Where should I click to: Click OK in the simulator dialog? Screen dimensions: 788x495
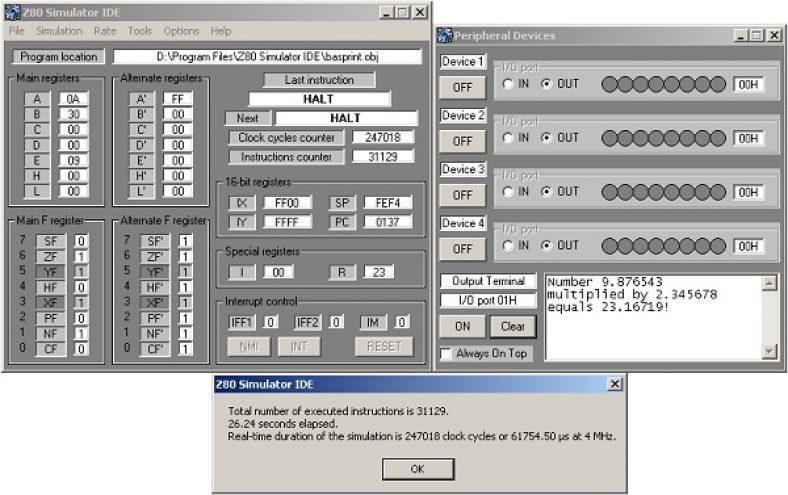[x=418, y=469]
